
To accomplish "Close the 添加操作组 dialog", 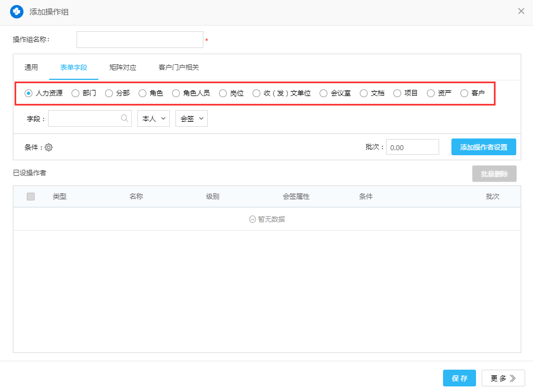I will pyautogui.click(x=521, y=11).
